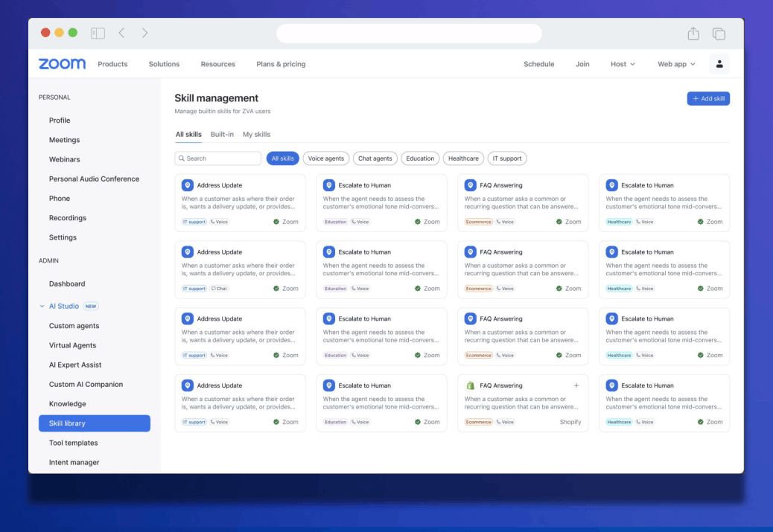Switch to the My skills tab
Viewport: 773px width, 532px height.
coord(256,134)
